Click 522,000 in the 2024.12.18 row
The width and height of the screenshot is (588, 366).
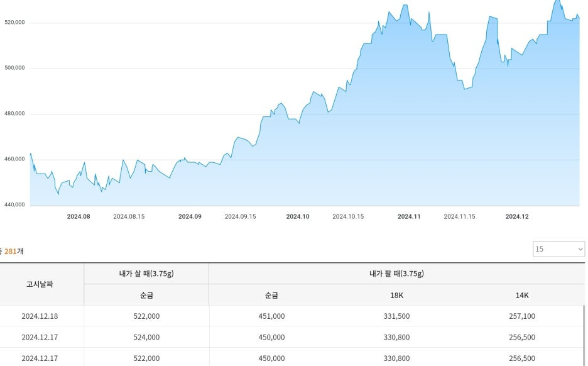coord(146,316)
